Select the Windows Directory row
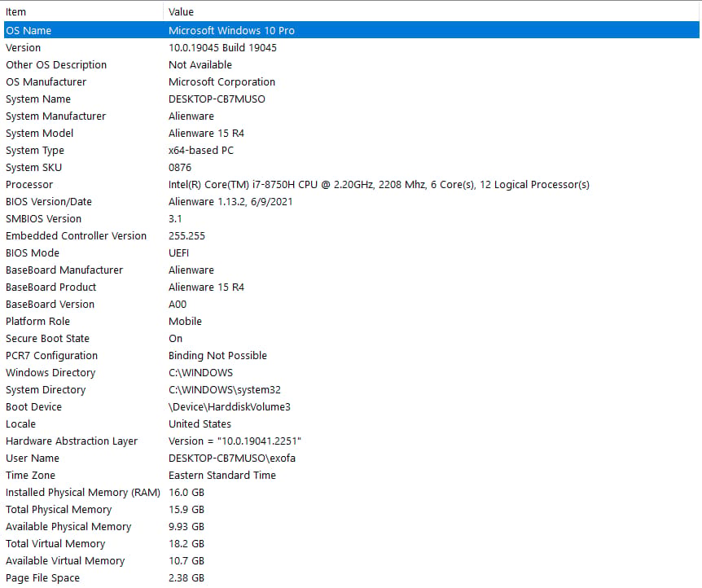Screen dimensions: 702x588 352,373
